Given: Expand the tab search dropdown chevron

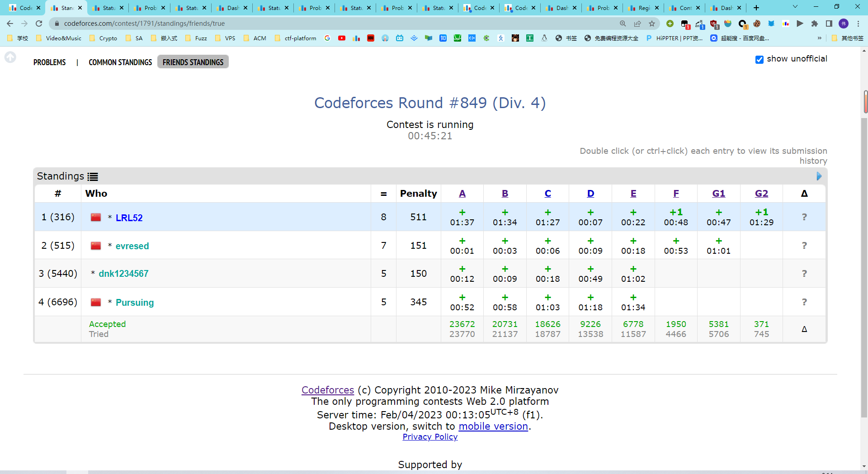Looking at the screenshot, I should 795,7.
